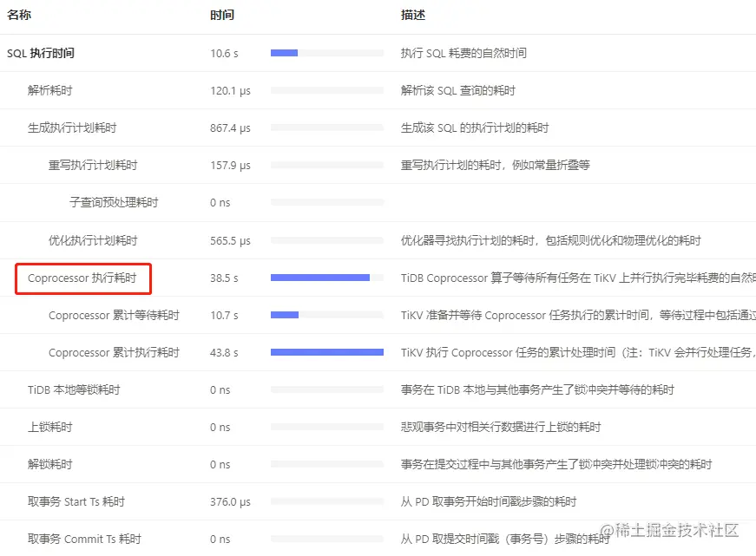Click the 38.5 s time value

point(224,278)
